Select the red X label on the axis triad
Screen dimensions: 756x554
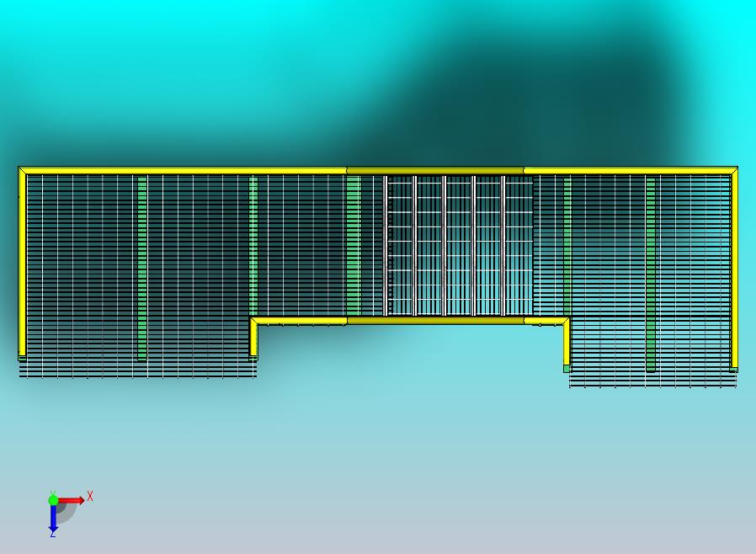90,496
